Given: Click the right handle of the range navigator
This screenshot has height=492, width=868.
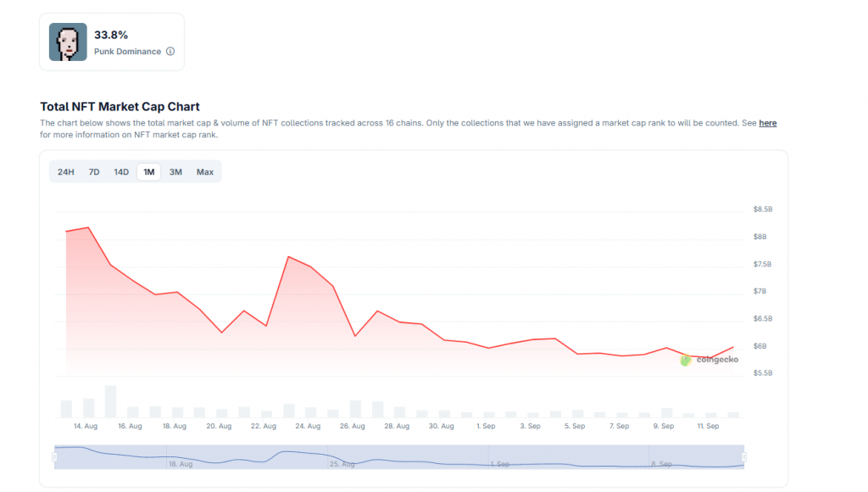Looking at the screenshot, I should [x=743, y=457].
